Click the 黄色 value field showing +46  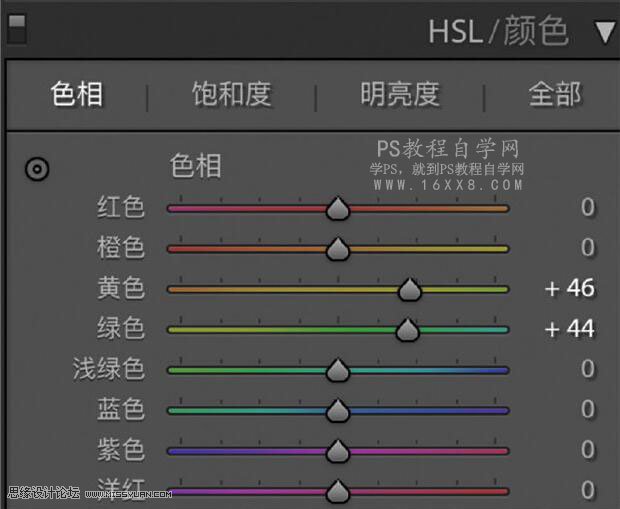tap(569, 289)
